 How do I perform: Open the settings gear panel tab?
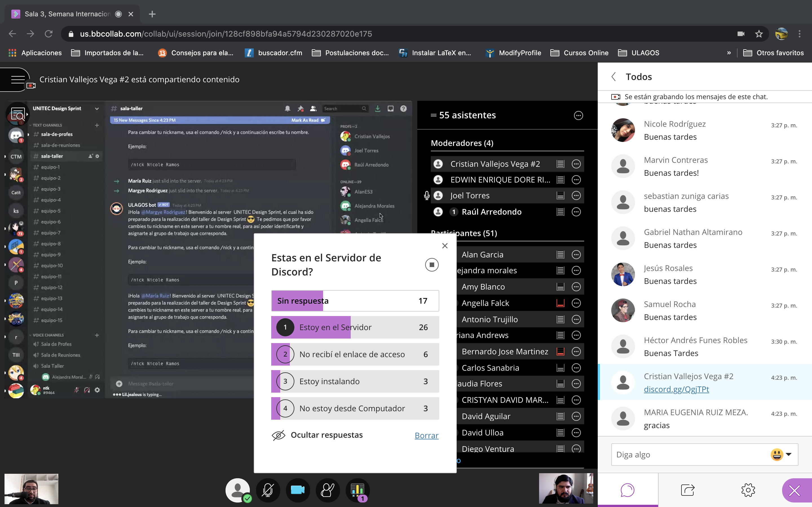click(x=748, y=490)
